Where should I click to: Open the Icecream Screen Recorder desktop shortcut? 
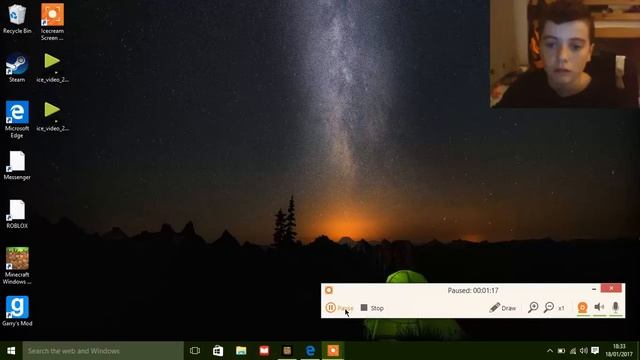52,22
